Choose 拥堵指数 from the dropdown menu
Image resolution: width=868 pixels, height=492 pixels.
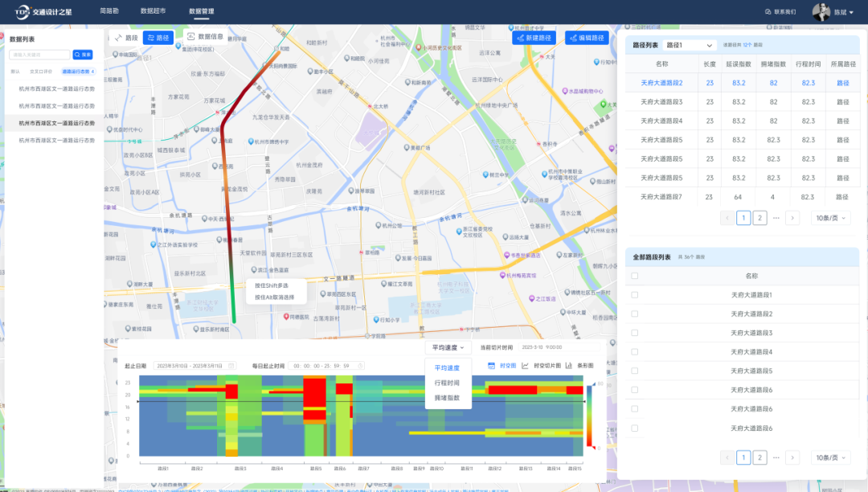[x=447, y=398]
